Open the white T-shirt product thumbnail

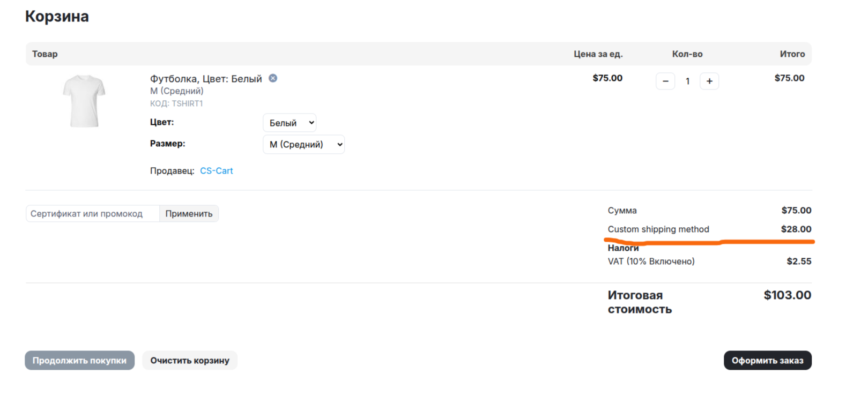click(x=84, y=101)
